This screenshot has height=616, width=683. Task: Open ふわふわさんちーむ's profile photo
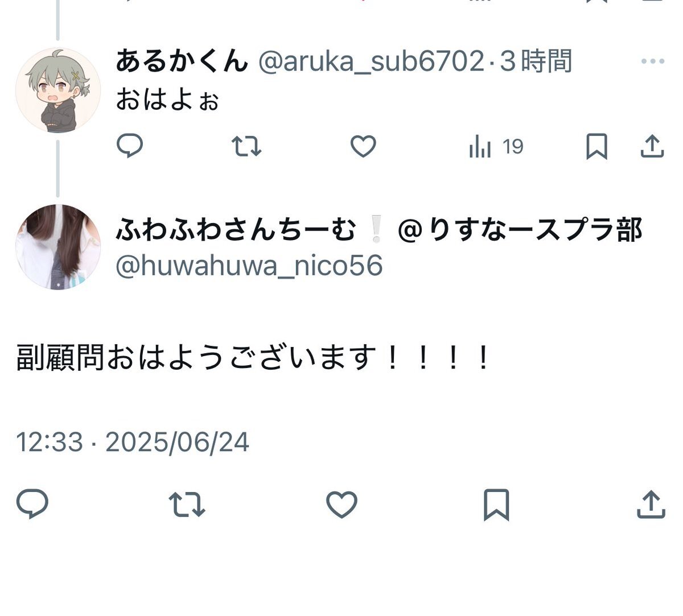point(57,247)
